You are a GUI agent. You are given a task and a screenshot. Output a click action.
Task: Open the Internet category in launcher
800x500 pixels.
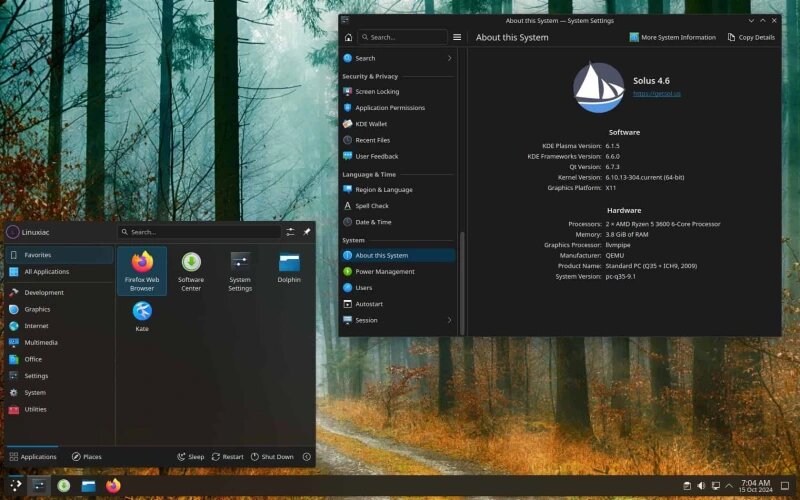click(x=60, y=326)
